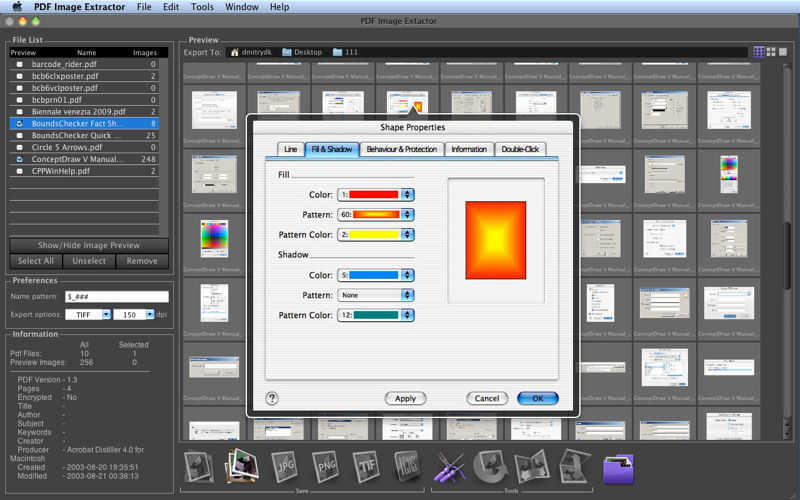The width and height of the screenshot is (800, 500).
Task: Click the Desktop folder in export path
Action: 302,52
